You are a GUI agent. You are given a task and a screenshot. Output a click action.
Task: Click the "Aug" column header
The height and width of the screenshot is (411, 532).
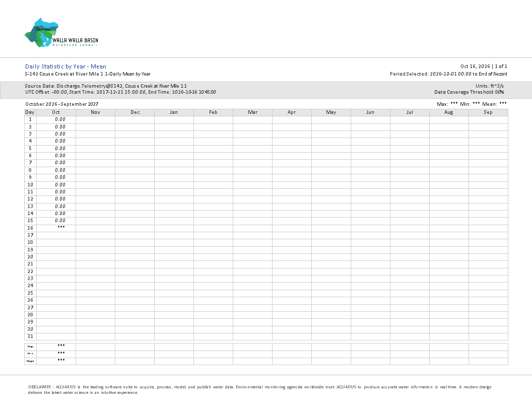(449, 112)
